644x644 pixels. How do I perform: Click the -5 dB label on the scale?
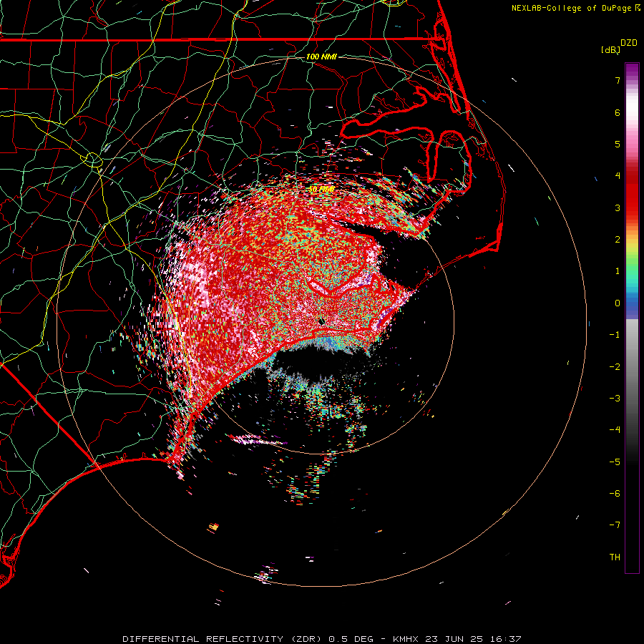pyautogui.click(x=615, y=462)
